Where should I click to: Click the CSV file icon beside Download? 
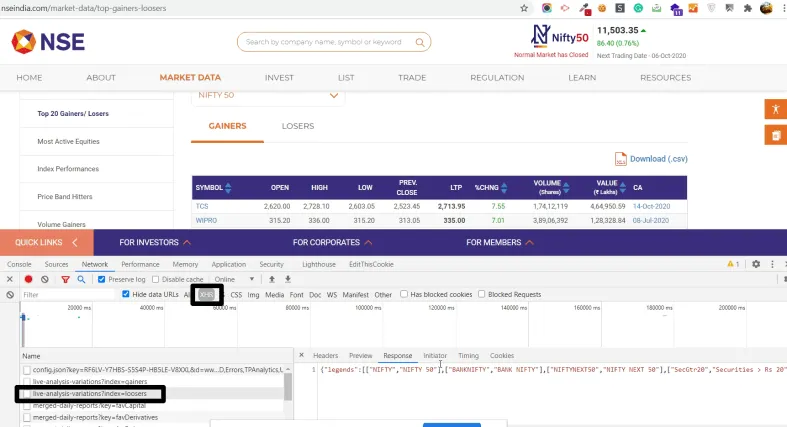[x=620, y=159]
